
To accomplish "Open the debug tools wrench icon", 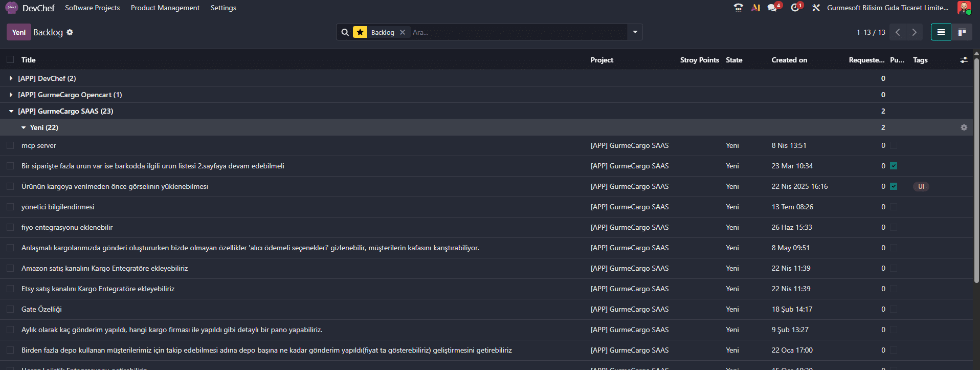I will [x=816, y=8].
